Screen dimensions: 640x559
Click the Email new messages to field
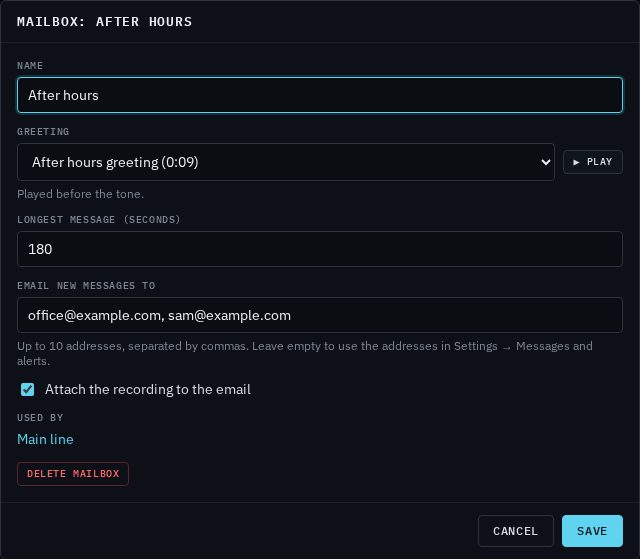pyautogui.click(x=320, y=315)
